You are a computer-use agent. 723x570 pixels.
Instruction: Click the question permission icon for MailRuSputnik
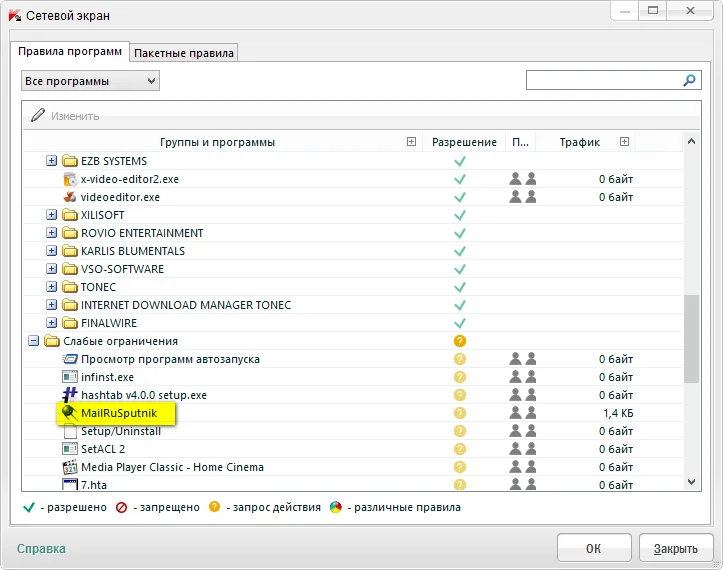click(460, 413)
